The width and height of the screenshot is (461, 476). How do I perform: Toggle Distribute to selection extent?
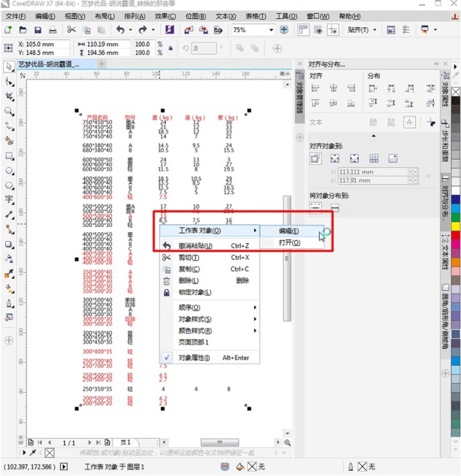315,208
